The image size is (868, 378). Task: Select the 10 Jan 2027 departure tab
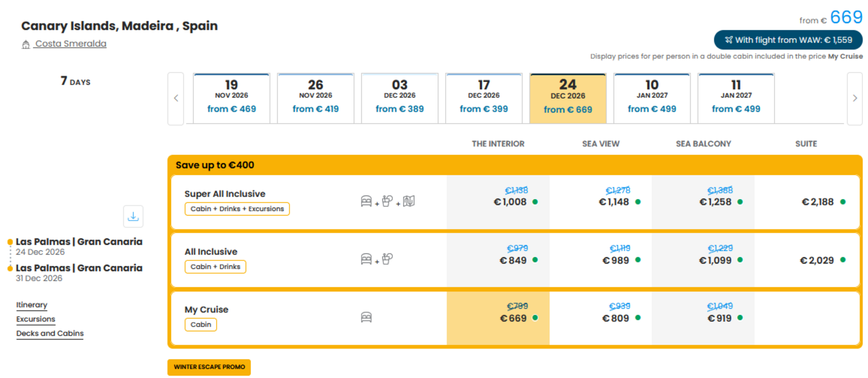click(652, 98)
